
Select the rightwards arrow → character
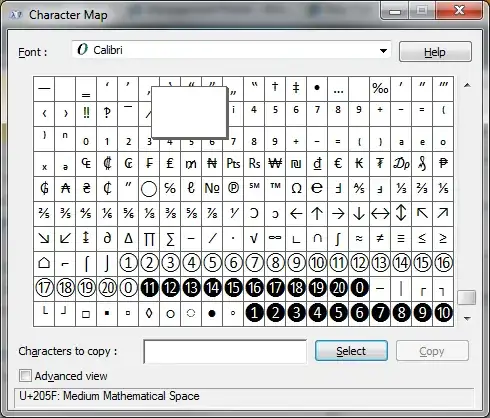point(338,214)
